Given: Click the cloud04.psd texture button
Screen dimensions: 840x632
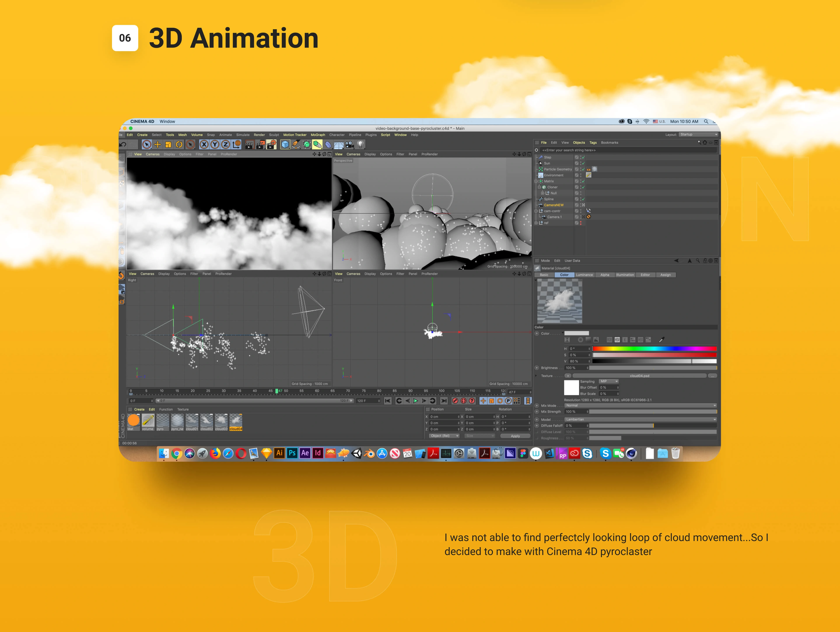Looking at the screenshot, I should (639, 376).
